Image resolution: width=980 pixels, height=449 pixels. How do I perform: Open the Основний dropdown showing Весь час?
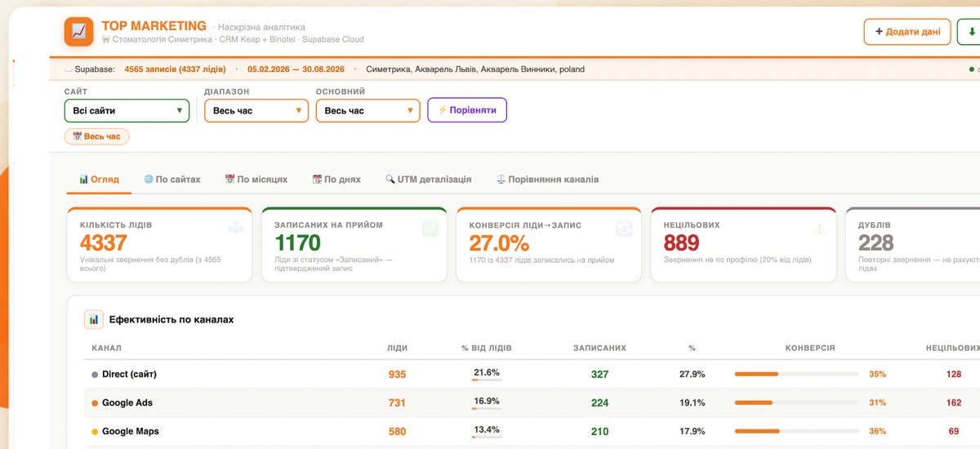[x=368, y=110]
